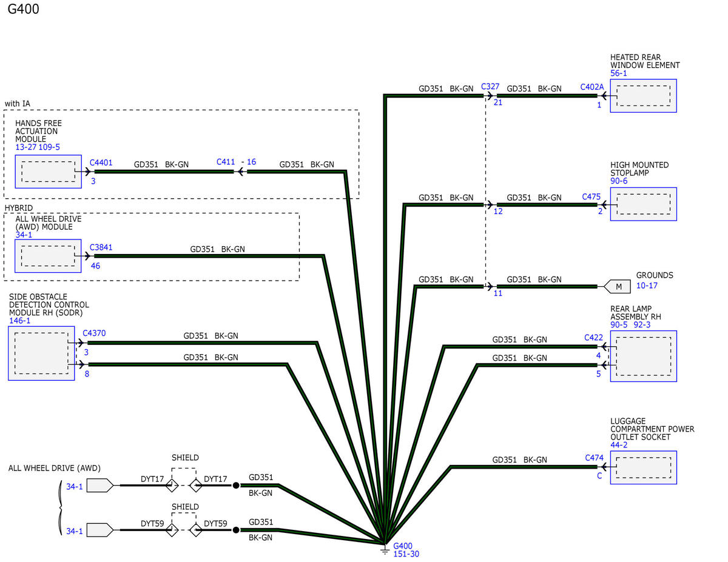The image size is (728, 562).
Task: Open connector C475 link
Action: pos(591,196)
